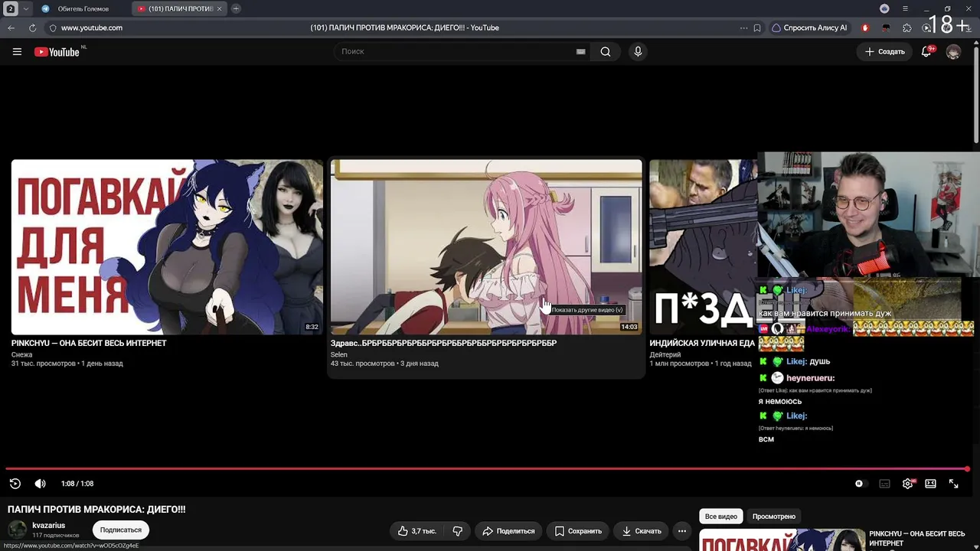Toggle subtitles in the player
Viewport: 980px width, 551px height.
coord(884,484)
